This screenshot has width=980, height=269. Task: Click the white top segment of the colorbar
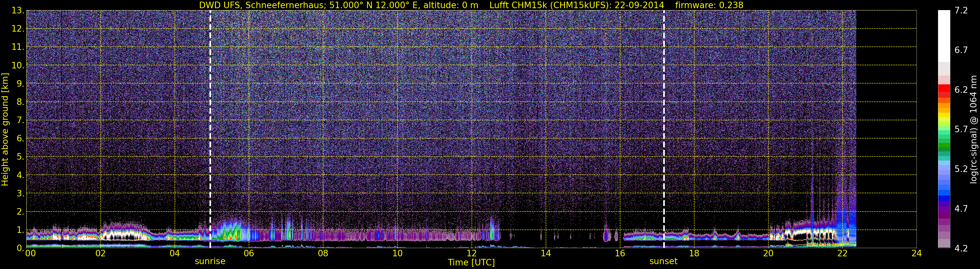tap(944, 36)
